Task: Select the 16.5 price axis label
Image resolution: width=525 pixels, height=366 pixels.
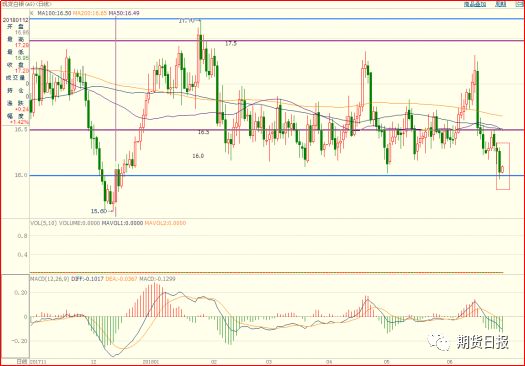Action: pyautogui.click(x=21, y=130)
